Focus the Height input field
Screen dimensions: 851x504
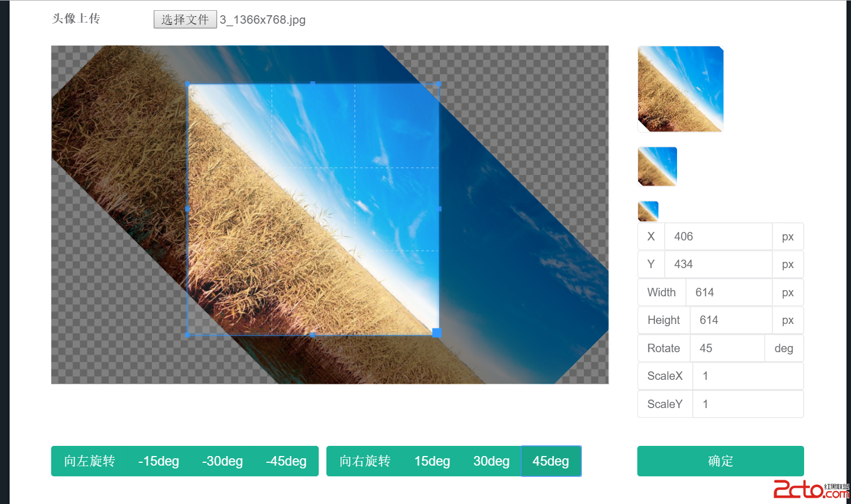(x=731, y=320)
